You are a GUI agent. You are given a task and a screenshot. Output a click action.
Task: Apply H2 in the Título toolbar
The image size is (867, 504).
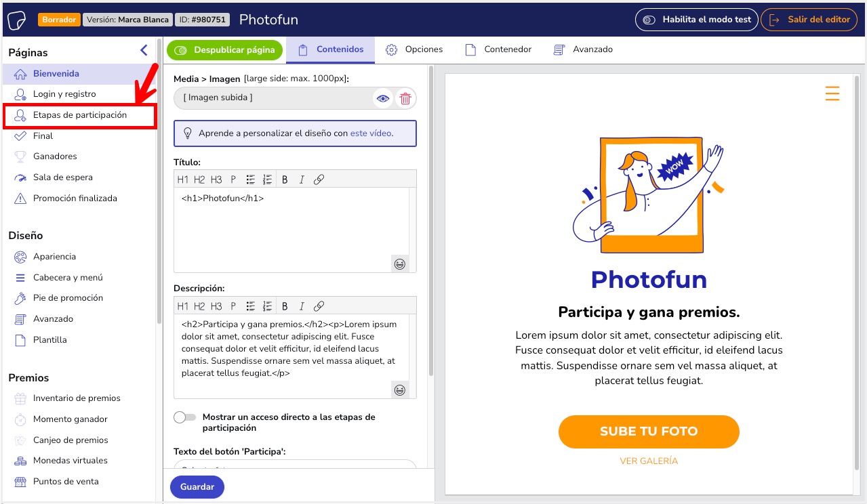click(x=199, y=180)
